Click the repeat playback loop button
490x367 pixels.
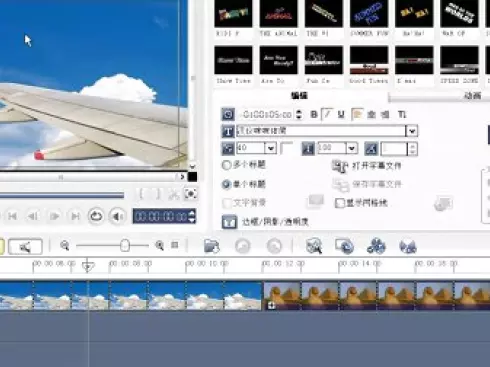pos(96,216)
